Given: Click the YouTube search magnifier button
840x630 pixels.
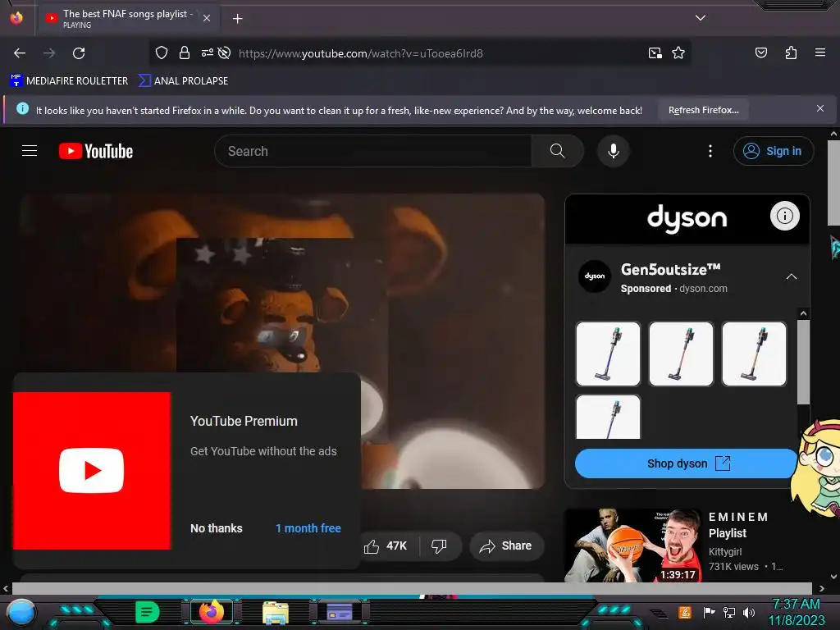Looking at the screenshot, I should pyautogui.click(x=557, y=151).
